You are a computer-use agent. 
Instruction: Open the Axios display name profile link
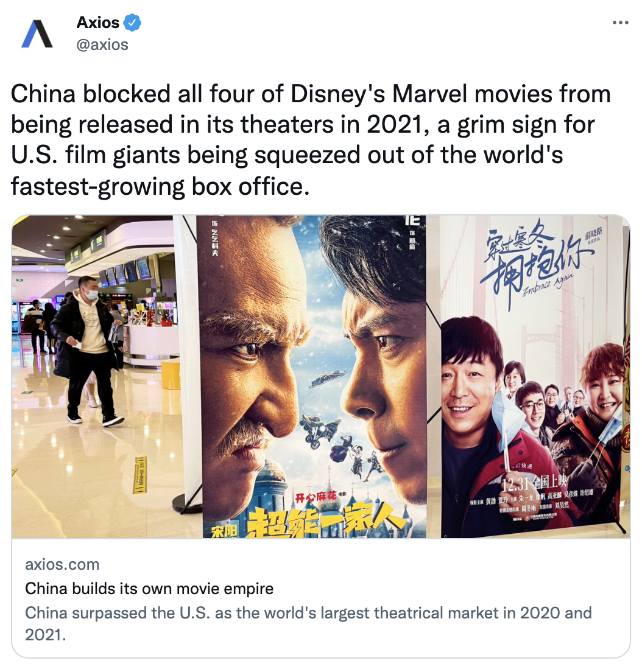coord(98,23)
